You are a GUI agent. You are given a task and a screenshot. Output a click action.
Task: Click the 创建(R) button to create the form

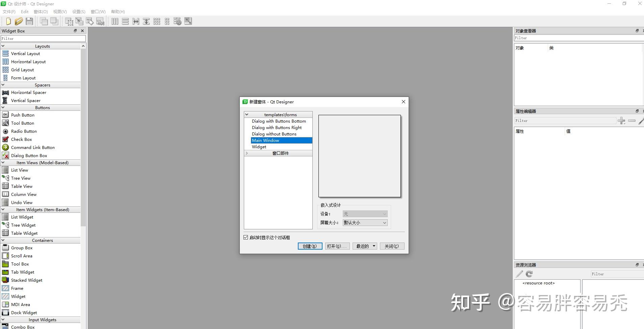(309, 246)
